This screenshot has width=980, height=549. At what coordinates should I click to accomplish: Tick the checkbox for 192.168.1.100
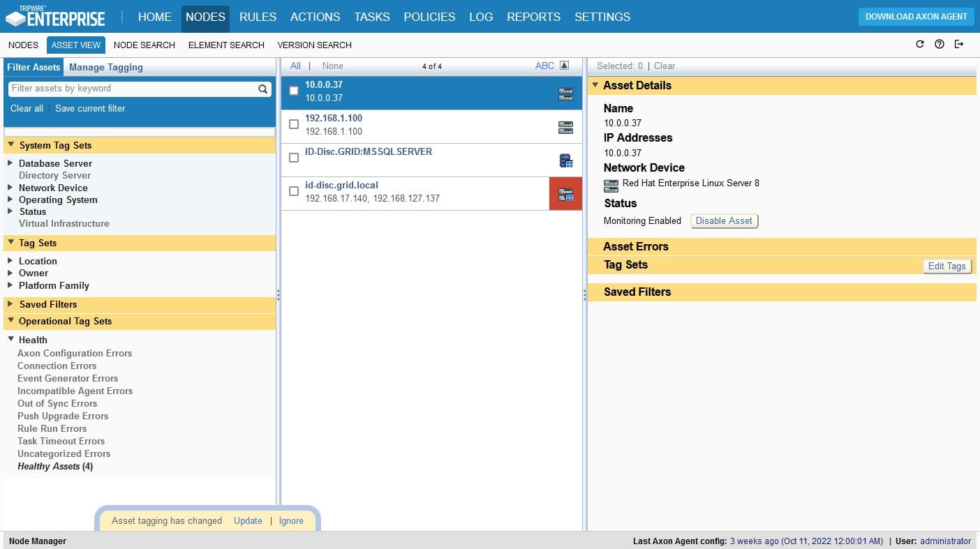click(294, 124)
